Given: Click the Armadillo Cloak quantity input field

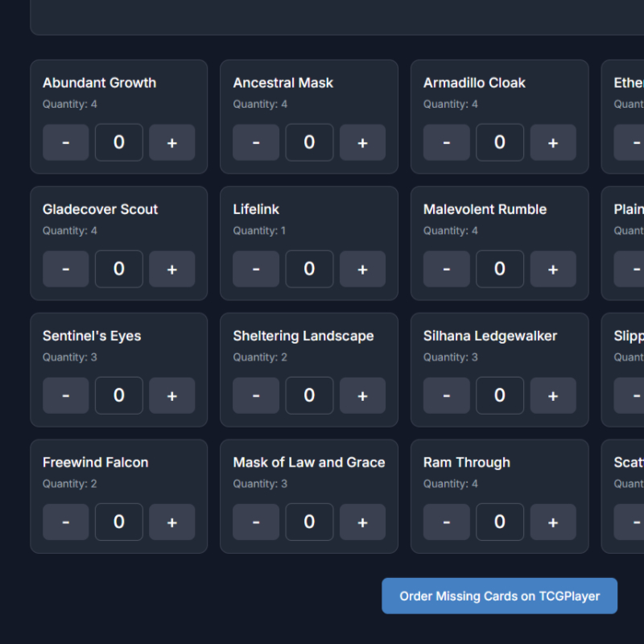Looking at the screenshot, I should (x=499, y=142).
